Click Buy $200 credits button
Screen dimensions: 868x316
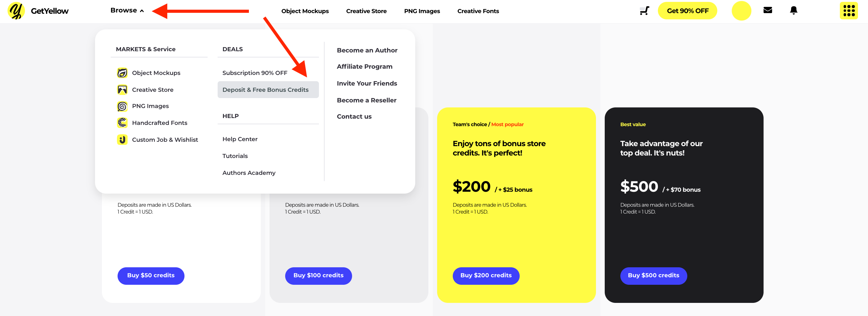pyautogui.click(x=486, y=276)
